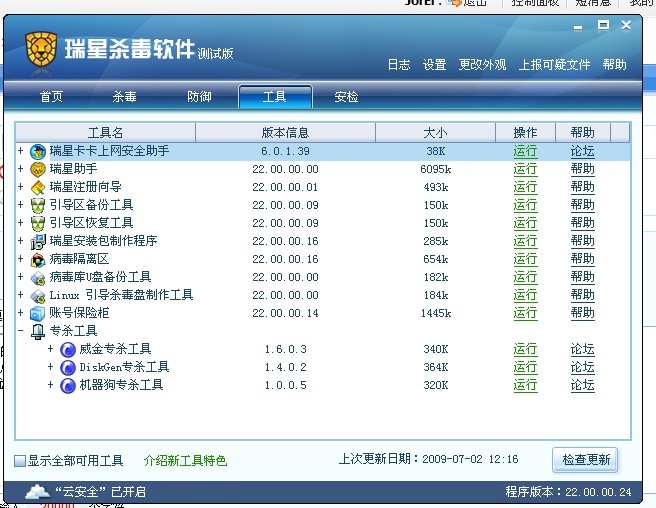
Task: Click the "云安全" 已开启 status text
Action: [100, 492]
